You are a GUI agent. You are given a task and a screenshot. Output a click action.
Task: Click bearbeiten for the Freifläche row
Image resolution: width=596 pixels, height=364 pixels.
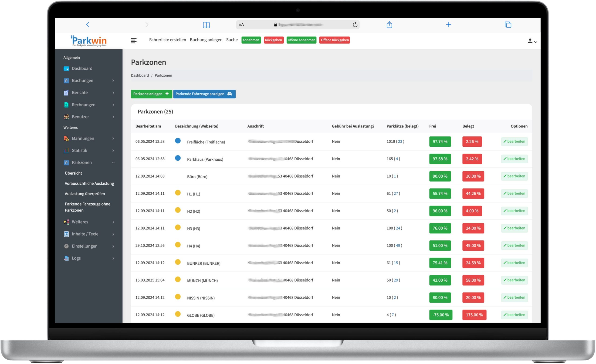tap(514, 142)
